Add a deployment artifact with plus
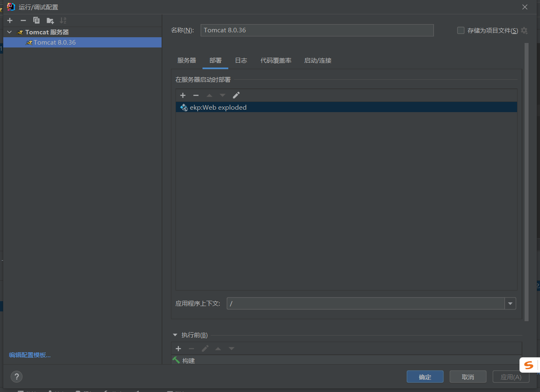 [x=183, y=95]
